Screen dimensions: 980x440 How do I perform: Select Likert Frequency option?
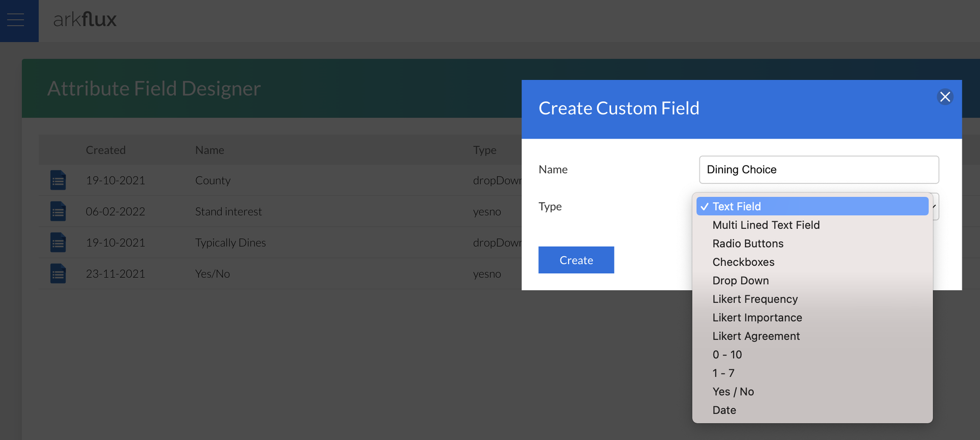(755, 299)
